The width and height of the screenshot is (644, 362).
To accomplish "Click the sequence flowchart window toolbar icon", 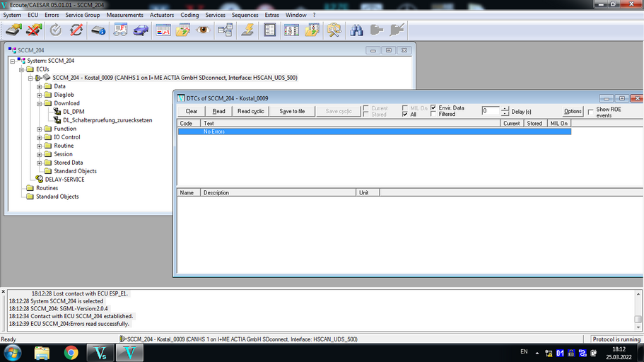I will [292, 30].
